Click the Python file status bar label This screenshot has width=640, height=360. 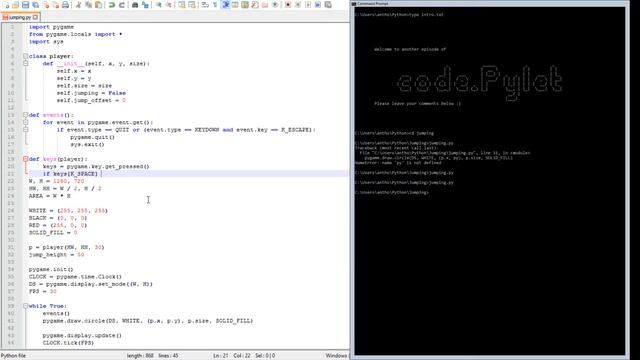point(13,356)
